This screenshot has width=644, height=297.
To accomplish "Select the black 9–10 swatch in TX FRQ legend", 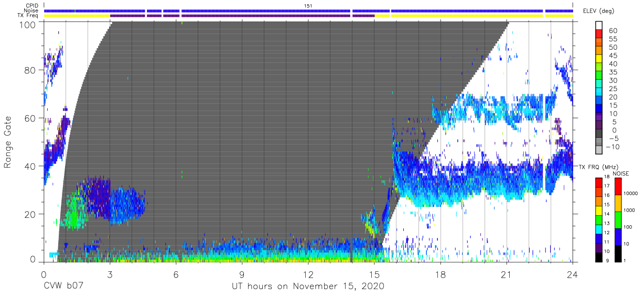I will tap(599, 256).
